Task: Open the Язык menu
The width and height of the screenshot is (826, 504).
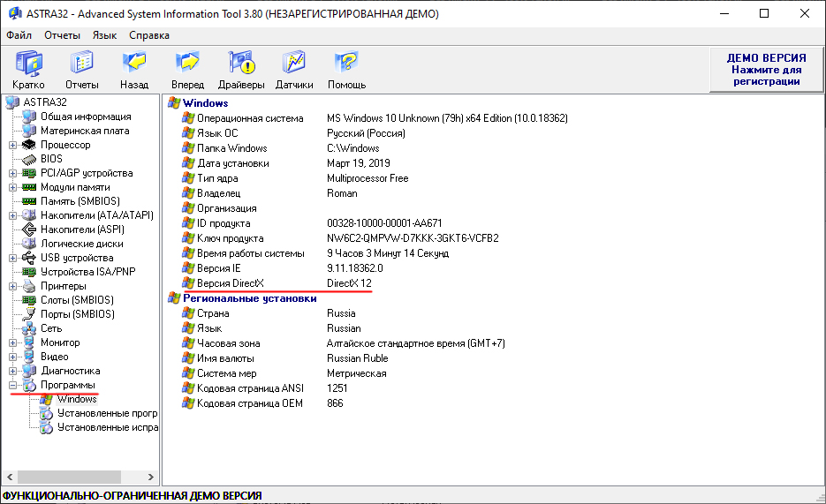Action: pyautogui.click(x=104, y=35)
